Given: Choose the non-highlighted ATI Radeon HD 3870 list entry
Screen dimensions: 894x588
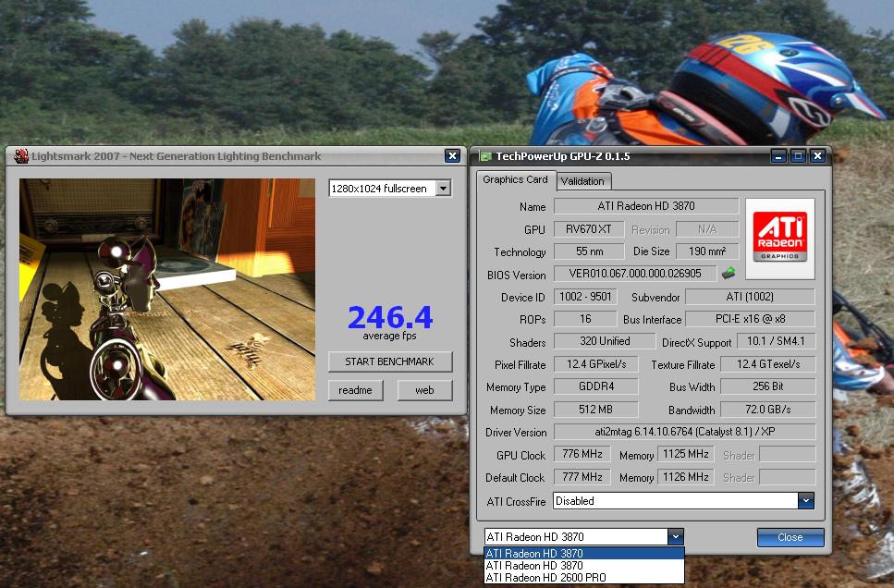Looking at the screenshot, I should pyautogui.click(x=584, y=566).
